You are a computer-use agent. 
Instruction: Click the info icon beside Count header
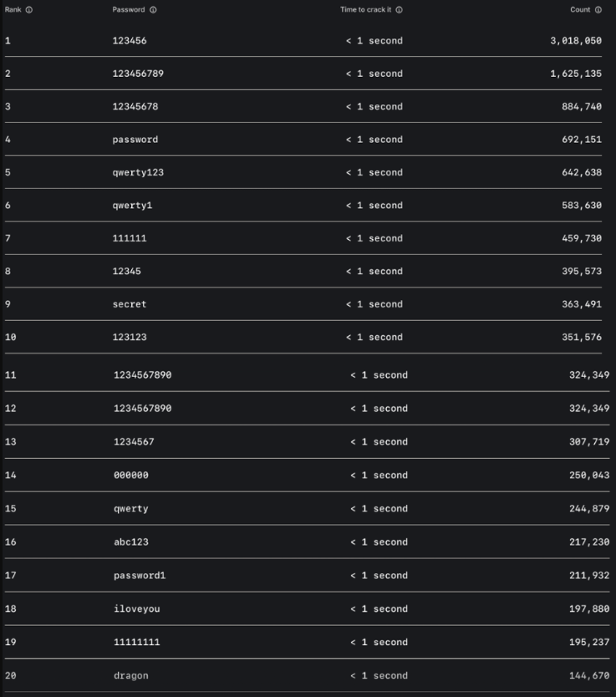(598, 10)
